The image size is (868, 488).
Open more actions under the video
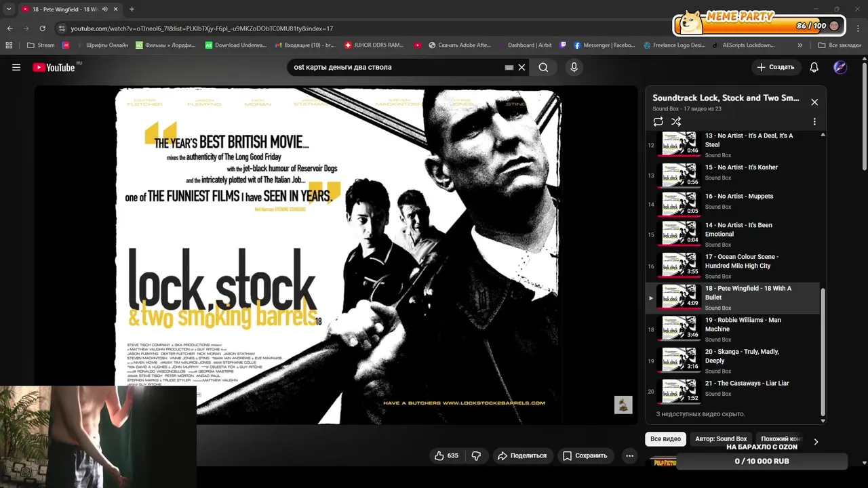[629, 455]
